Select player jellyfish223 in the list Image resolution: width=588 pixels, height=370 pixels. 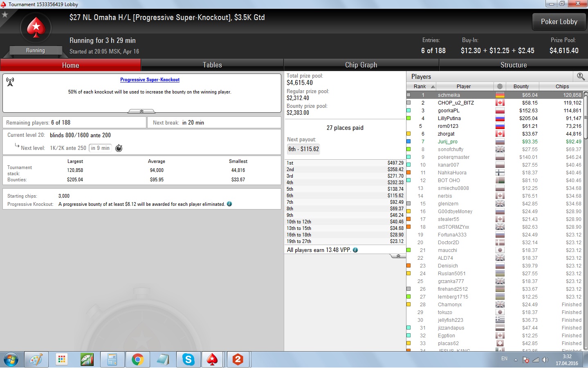point(494,320)
